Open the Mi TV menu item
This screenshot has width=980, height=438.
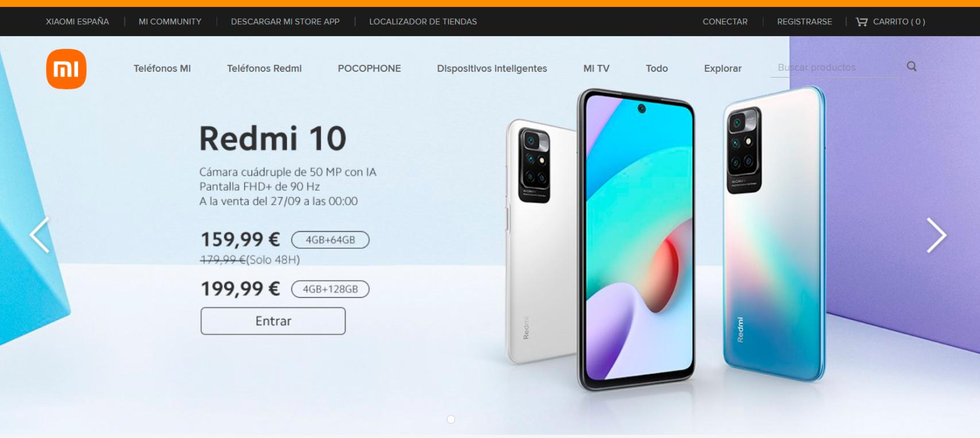pos(596,68)
